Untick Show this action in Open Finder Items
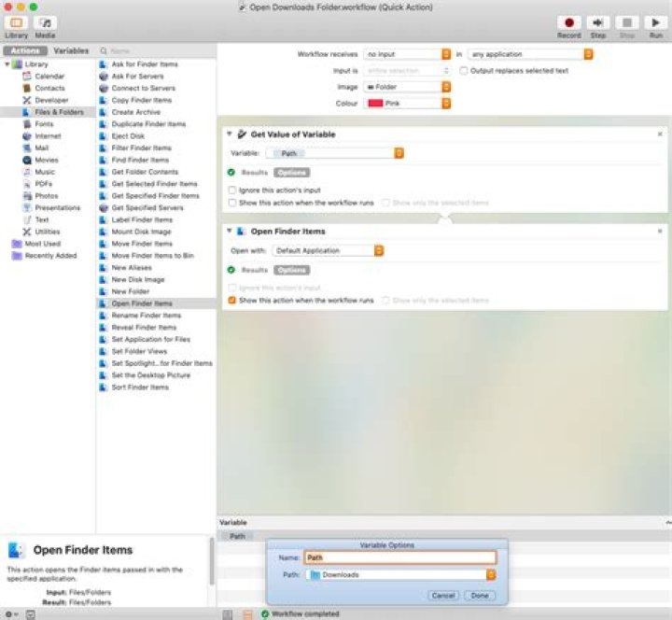672x620 pixels. click(x=231, y=300)
